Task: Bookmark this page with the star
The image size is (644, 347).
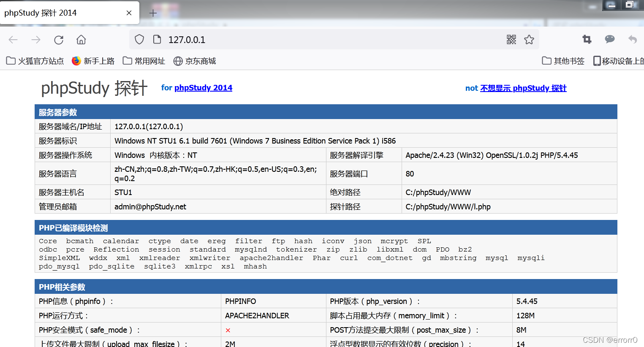Action: 529,40
